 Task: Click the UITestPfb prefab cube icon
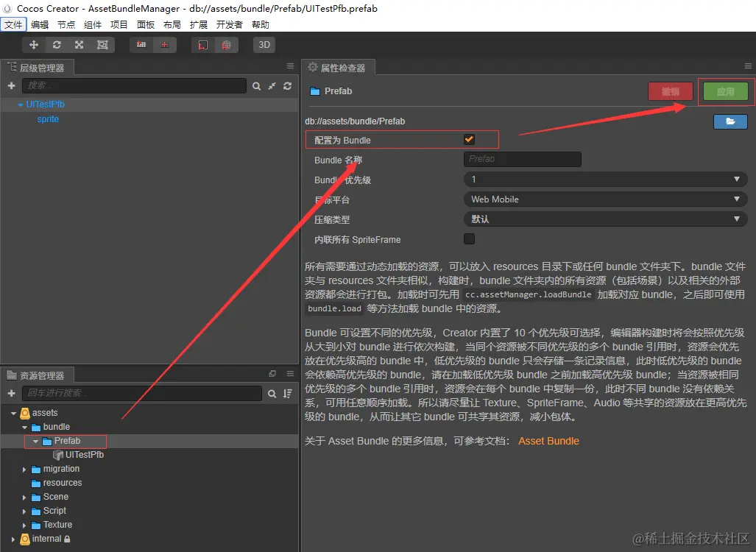(58, 455)
